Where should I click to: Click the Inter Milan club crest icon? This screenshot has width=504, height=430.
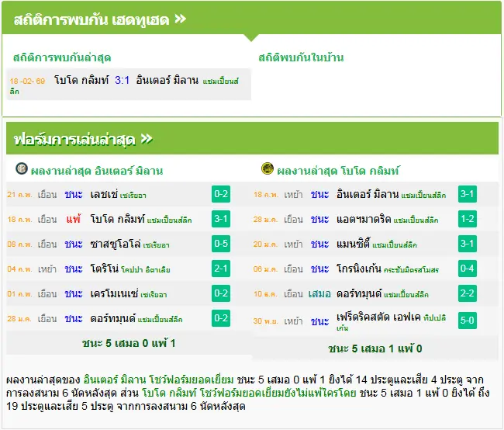pos(22,168)
